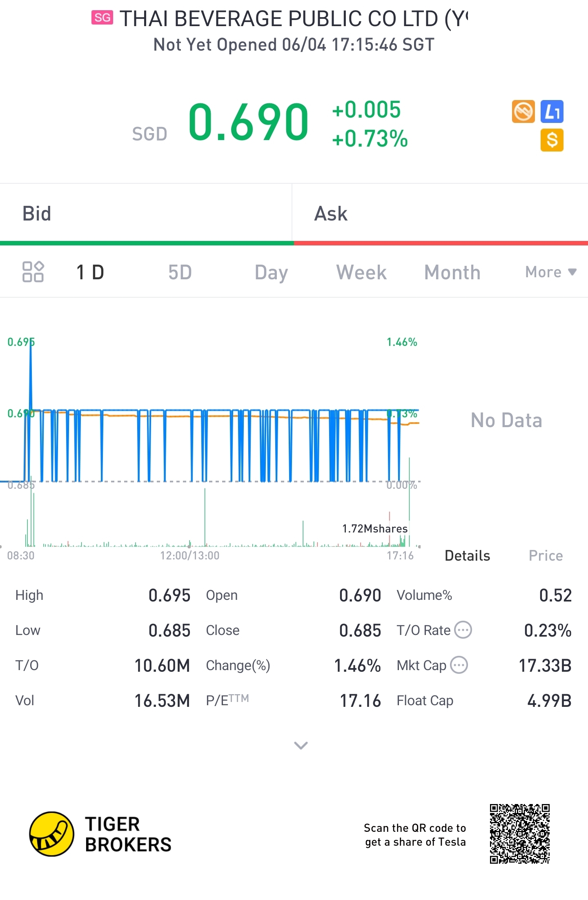Viewport: 588px width, 900px height.
Task: Tap the Low value 0.685
Action: 169,630
